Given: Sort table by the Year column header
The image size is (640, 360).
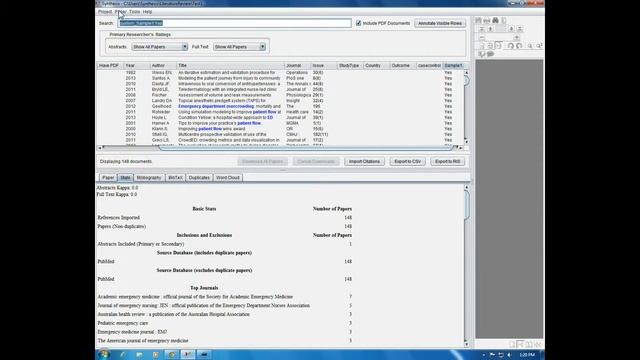Looking at the screenshot, I should tap(137, 65).
